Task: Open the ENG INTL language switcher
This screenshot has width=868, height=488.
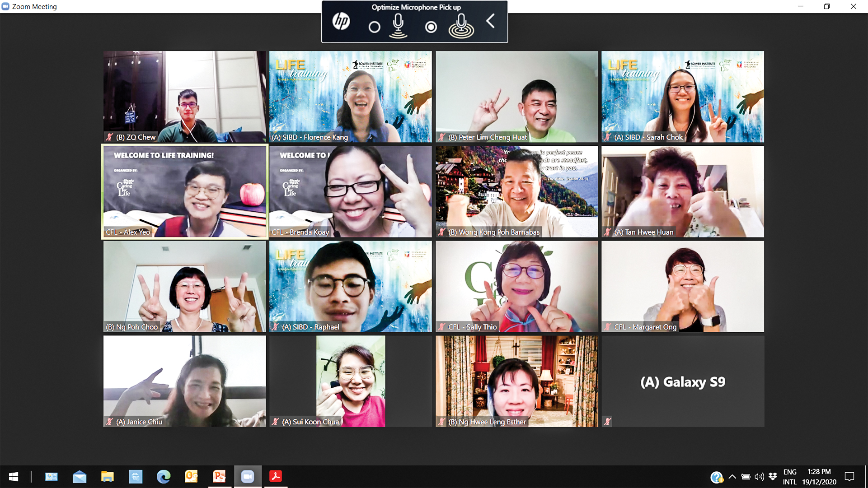Action: point(789,477)
